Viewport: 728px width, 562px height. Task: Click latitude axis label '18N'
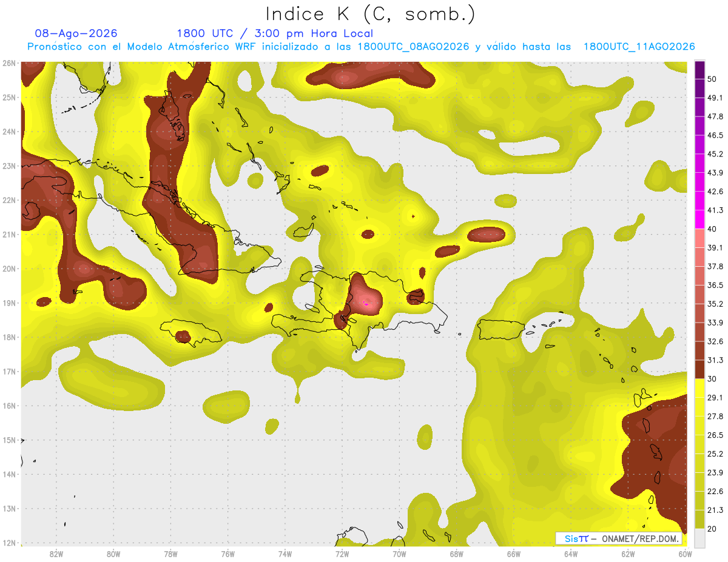(x=9, y=337)
